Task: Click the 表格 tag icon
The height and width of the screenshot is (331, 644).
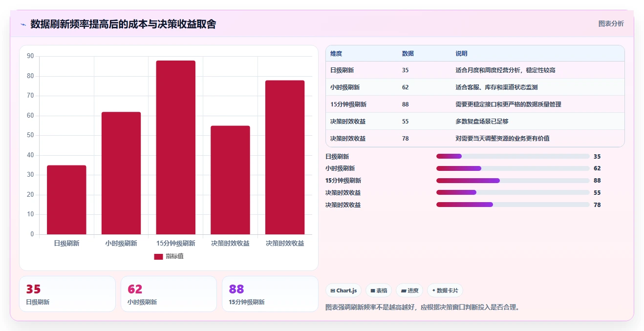Action: point(373,290)
